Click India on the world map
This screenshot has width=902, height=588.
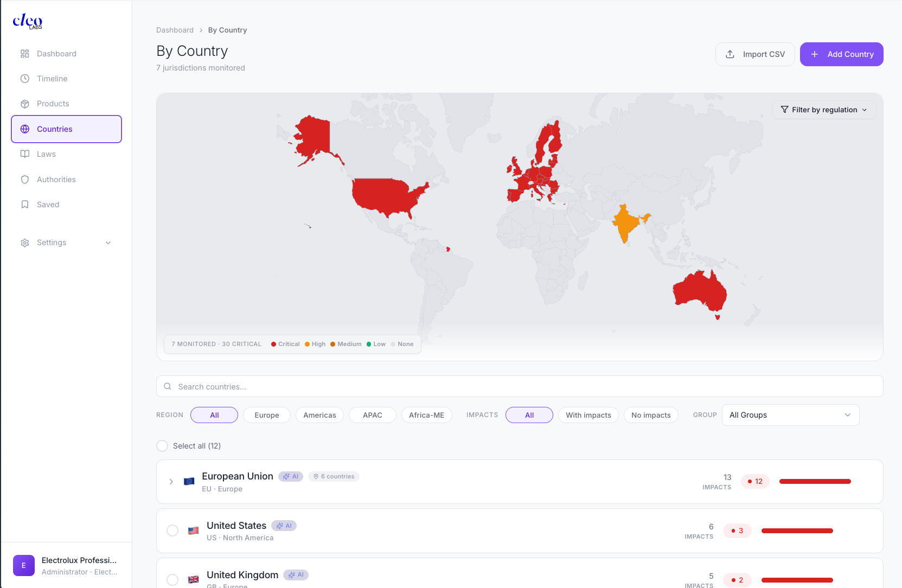click(x=626, y=222)
